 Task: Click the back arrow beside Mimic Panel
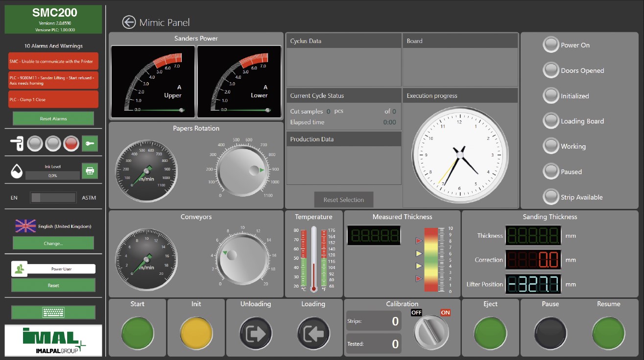(x=129, y=22)
